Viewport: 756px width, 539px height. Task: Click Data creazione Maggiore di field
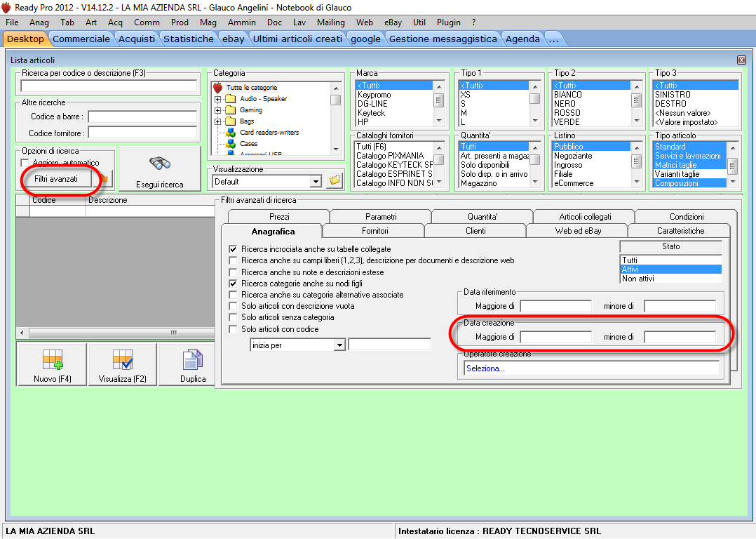point(555,337)
